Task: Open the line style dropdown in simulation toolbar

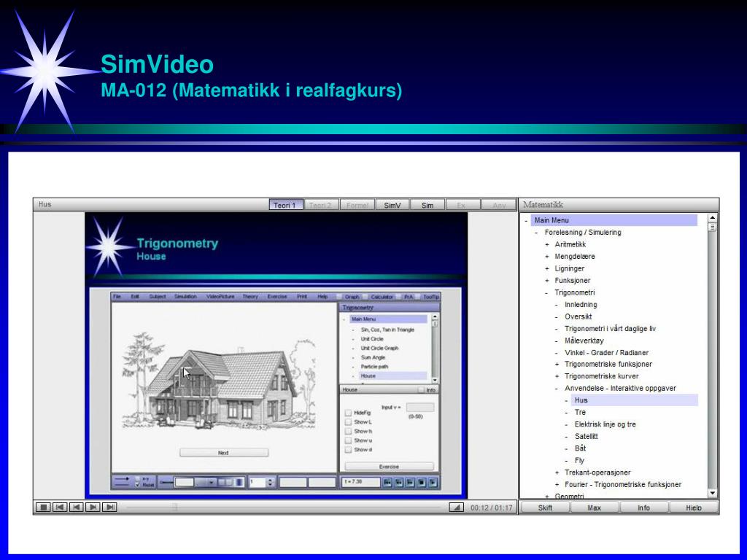Action: pyautogui.click(x=212, y=483)
